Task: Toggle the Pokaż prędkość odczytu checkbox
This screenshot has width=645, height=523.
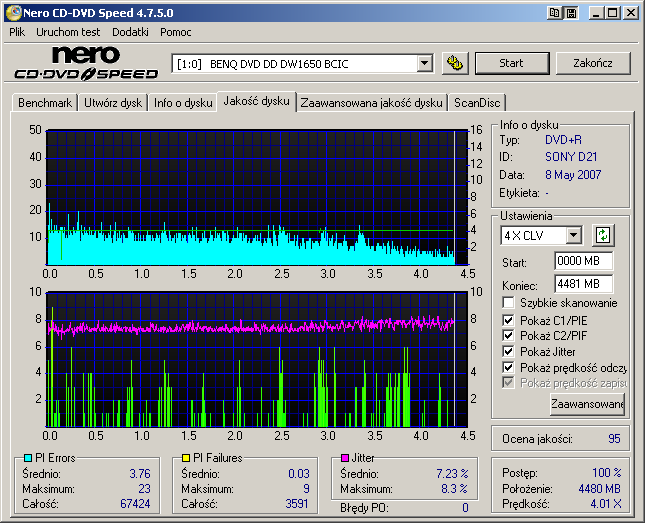Action: coord(508,367)
